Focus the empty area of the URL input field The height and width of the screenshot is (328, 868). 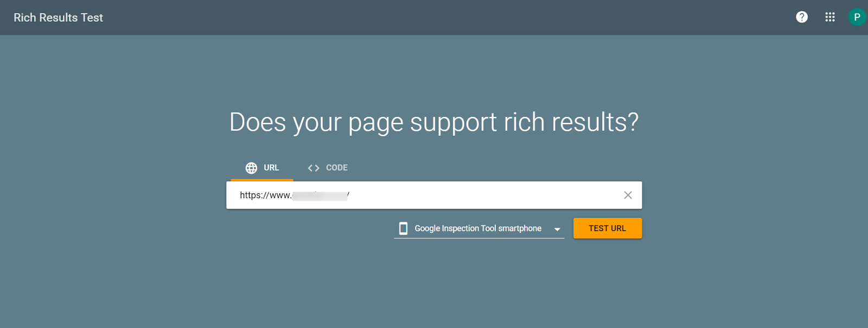pos(483,195)
